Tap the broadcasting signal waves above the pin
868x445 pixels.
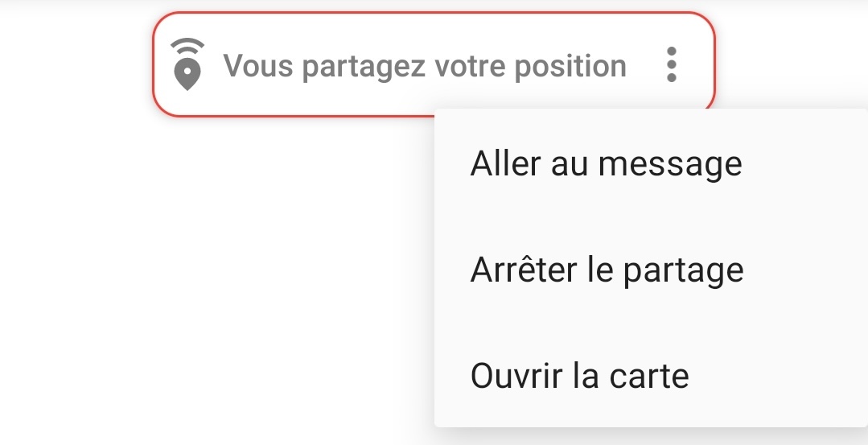pos(187,45)
